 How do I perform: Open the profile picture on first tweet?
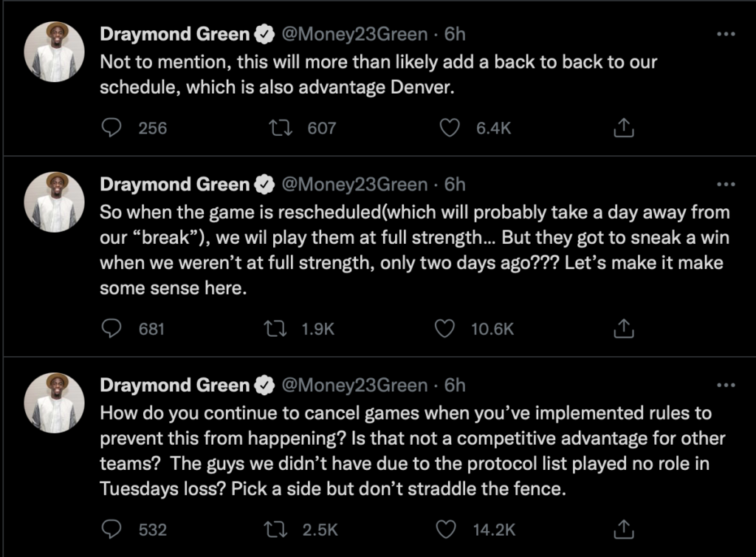click(x=54, y=52)
